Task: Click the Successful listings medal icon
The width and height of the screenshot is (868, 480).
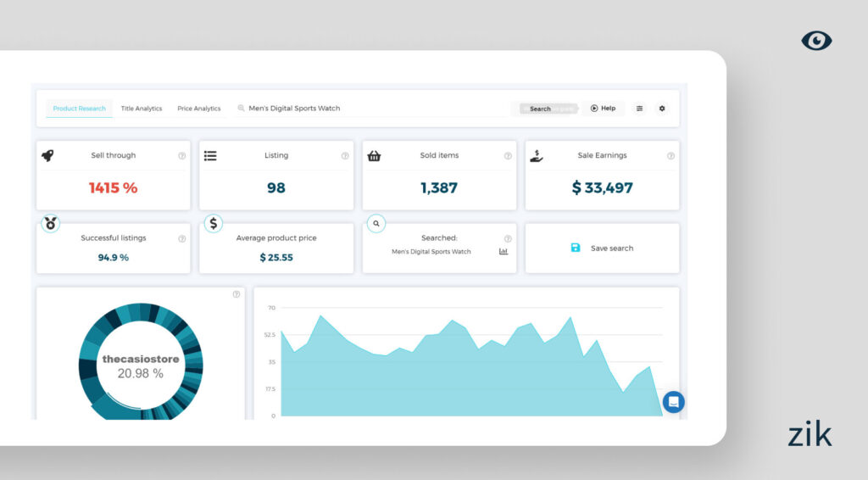Action: click(51, 224)
